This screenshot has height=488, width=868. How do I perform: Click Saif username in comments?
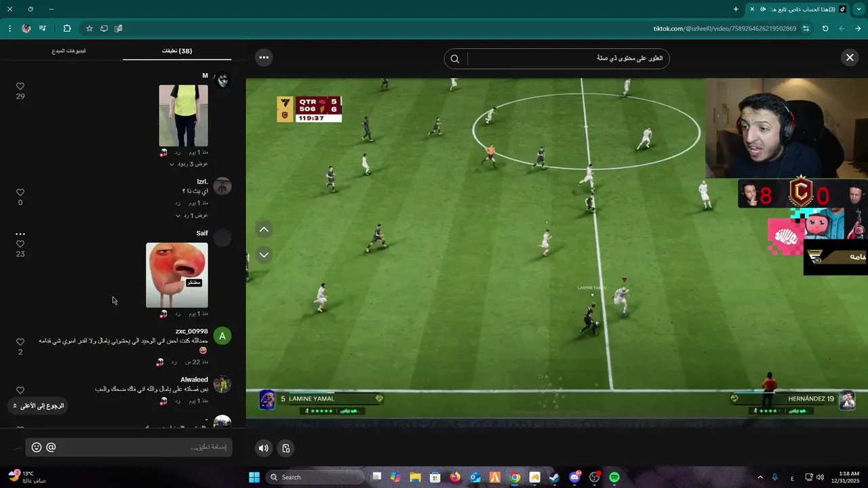tap(202, 233)
